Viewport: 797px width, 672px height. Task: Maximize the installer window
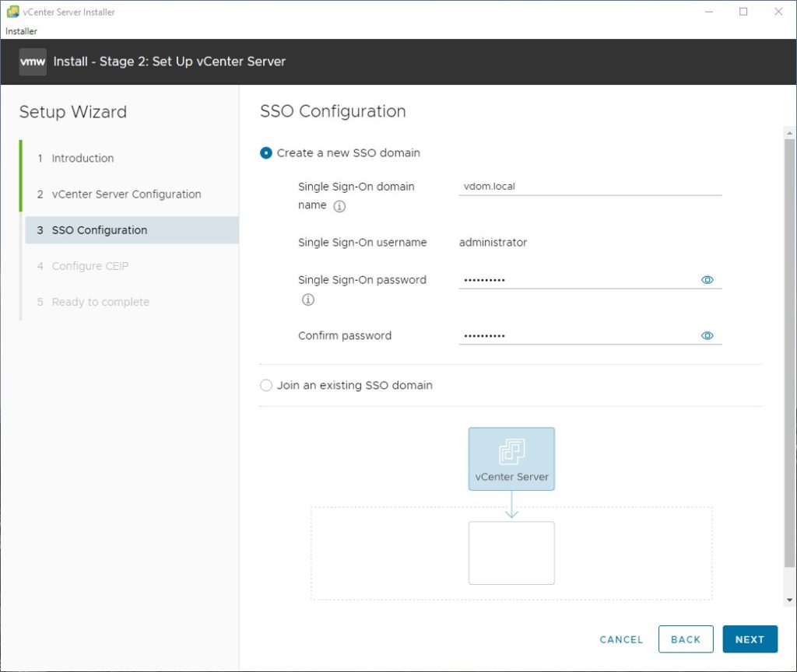tap(743, 12)
